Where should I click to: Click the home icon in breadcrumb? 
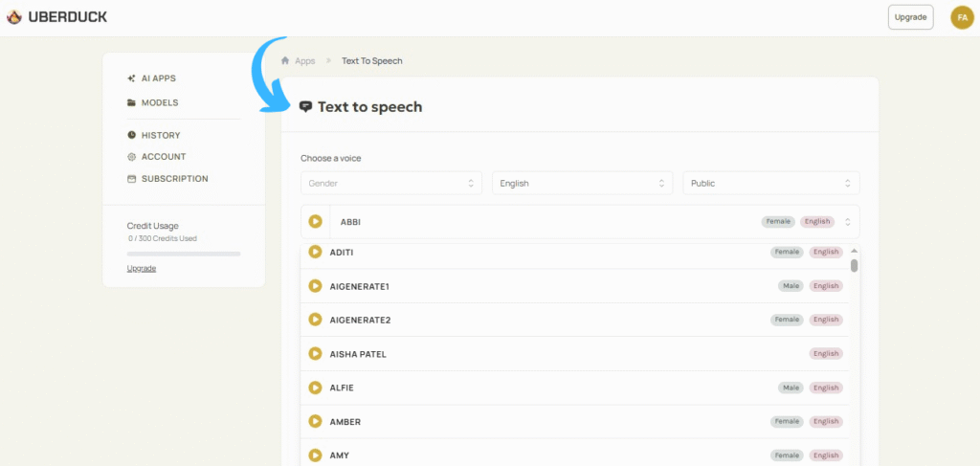point(285,60)
